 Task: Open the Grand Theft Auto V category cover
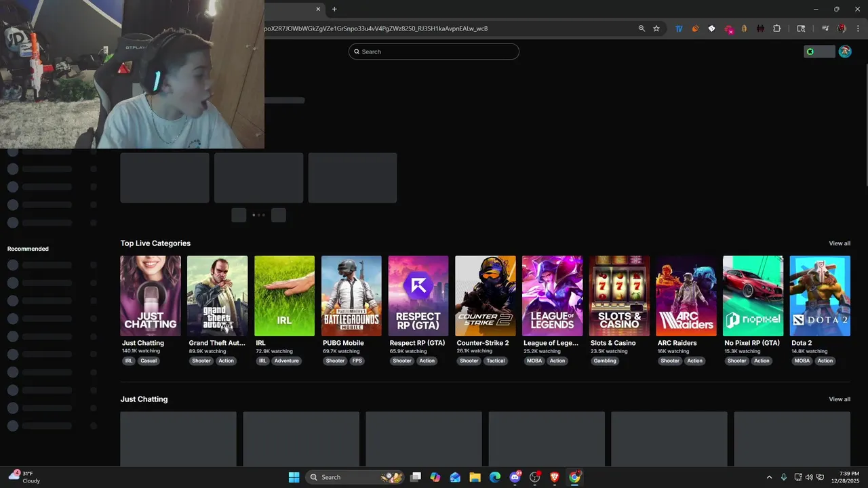click(x=218, y=296)
